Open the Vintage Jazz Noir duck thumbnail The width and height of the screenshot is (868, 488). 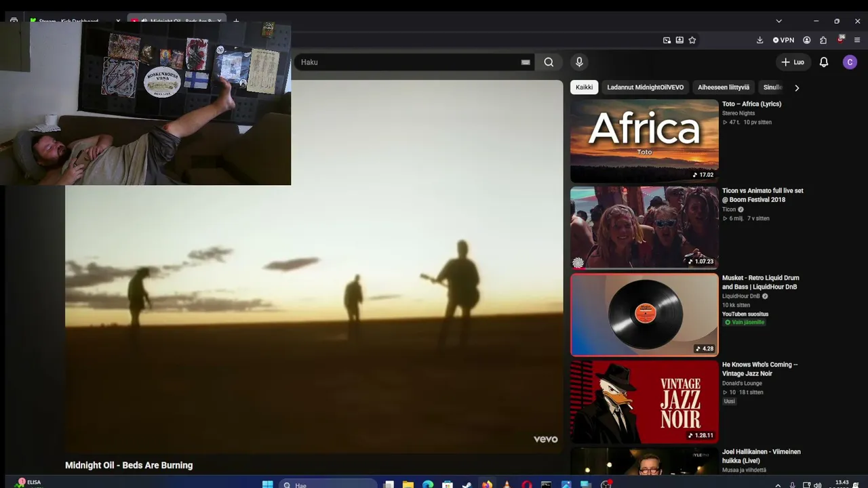(644, 402)
